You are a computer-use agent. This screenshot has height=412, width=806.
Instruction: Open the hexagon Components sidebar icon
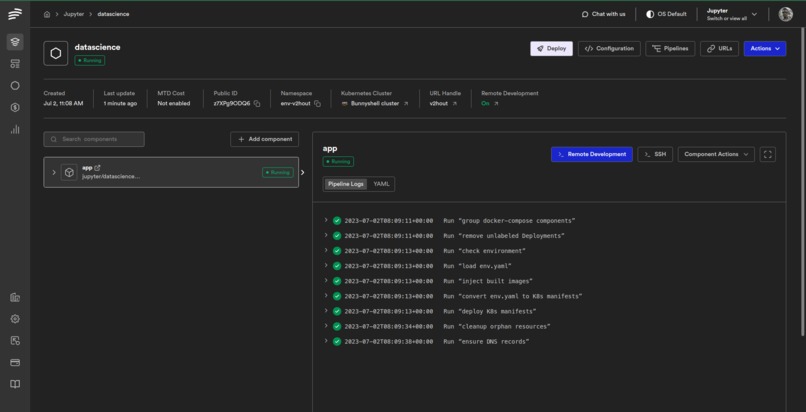(15, 85)
